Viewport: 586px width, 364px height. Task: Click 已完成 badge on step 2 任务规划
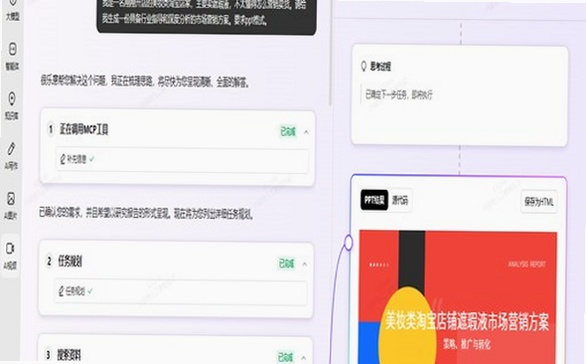point(287,263)
